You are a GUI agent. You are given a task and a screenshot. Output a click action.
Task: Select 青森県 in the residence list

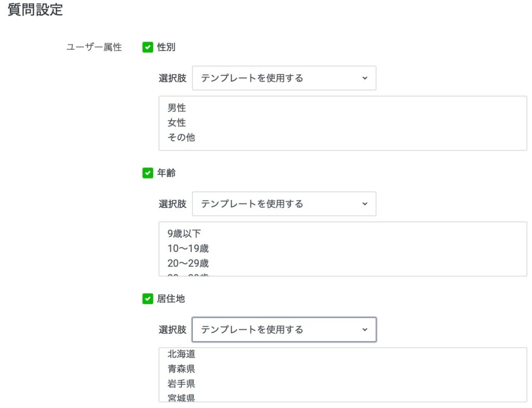[181, 369]
